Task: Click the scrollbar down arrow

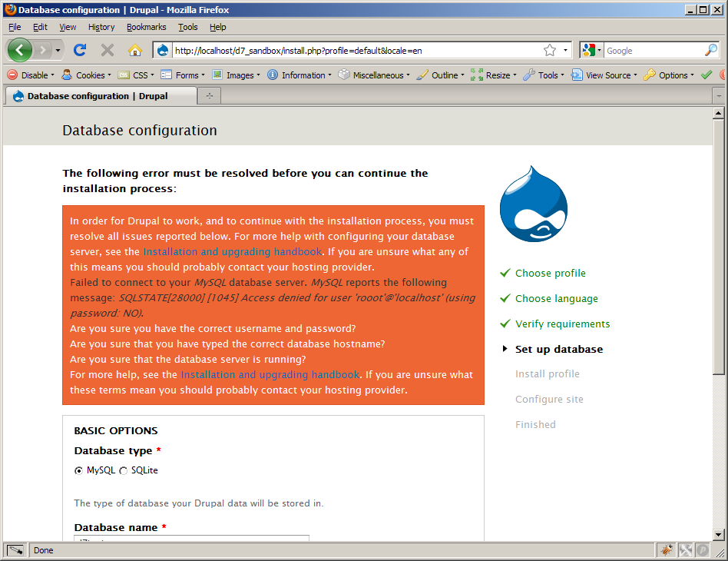Action: pos(719,535)
